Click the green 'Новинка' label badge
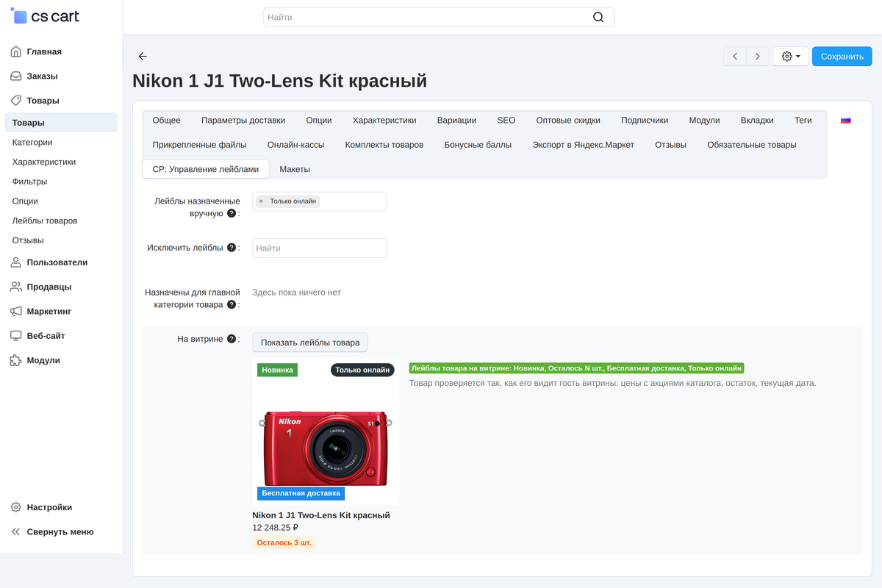This screenshot has width=882, height=588. point(278,370)
